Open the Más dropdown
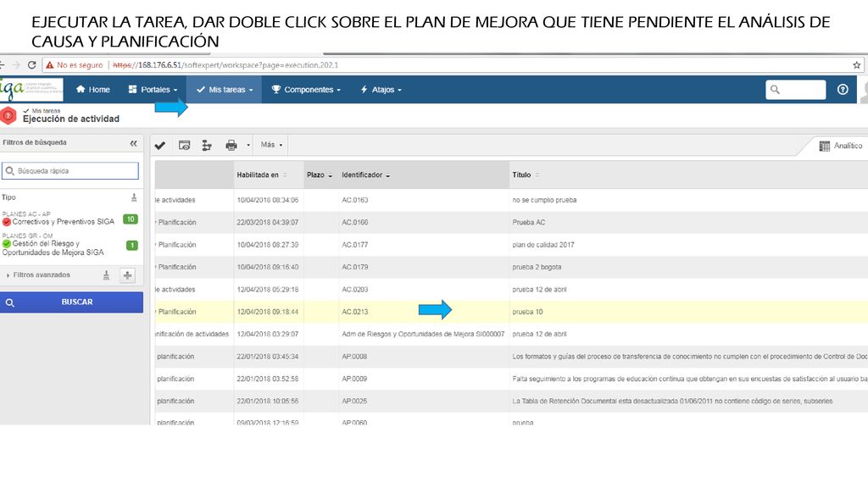This screenshot has height=488, width=868. pos(272,145)
